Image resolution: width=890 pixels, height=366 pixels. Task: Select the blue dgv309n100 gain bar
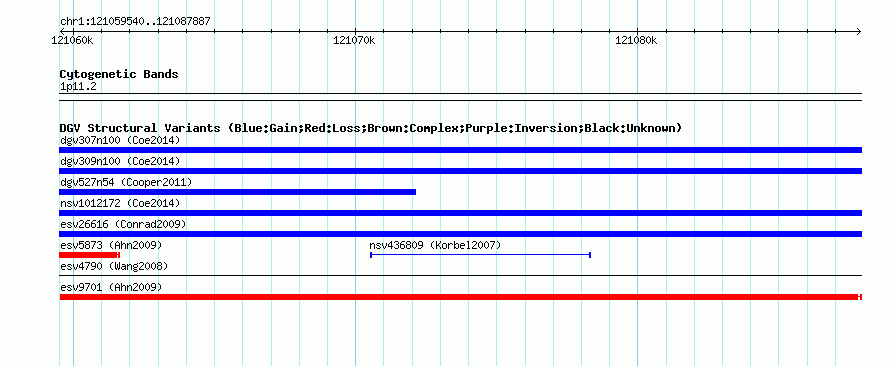[x=460, y=171]
